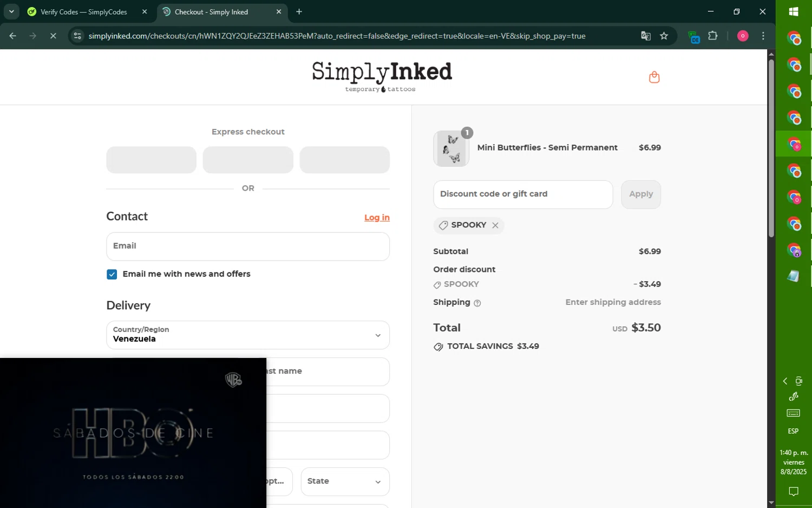Click the Meet Now tray icon

click(799, 381)
